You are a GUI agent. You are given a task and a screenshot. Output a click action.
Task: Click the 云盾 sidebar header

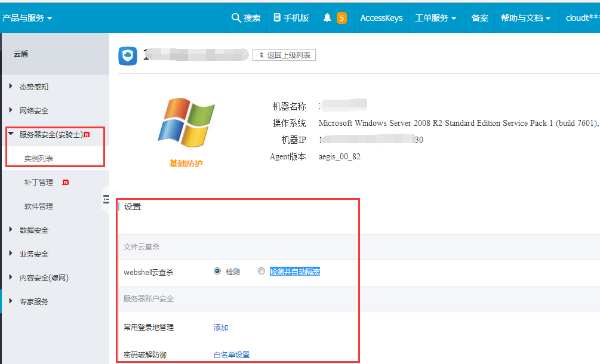[21, 54]
